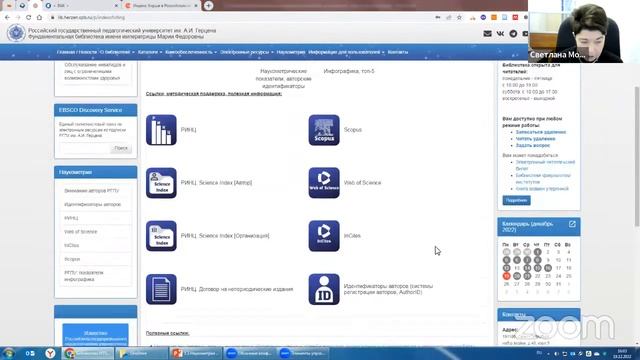Open Читать удаленно link
Viewport: 640px width, 360px height.
pos(535,139)
